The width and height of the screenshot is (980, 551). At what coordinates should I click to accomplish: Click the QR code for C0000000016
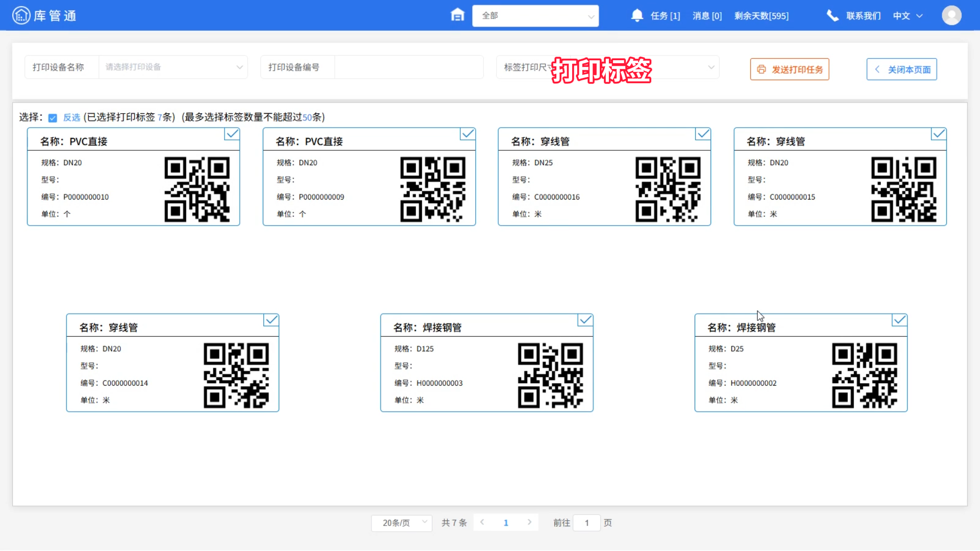click(x=668, y=189)
